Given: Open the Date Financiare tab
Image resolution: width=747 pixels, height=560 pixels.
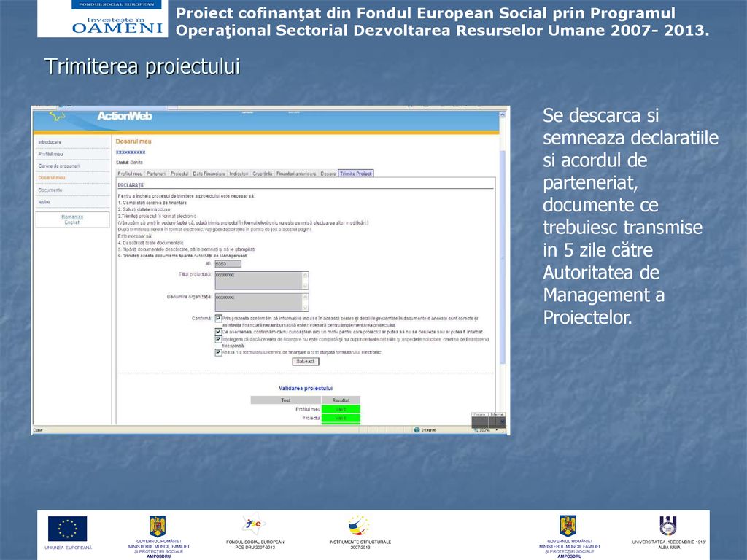Looking at the screenshot, I should 209,174.
